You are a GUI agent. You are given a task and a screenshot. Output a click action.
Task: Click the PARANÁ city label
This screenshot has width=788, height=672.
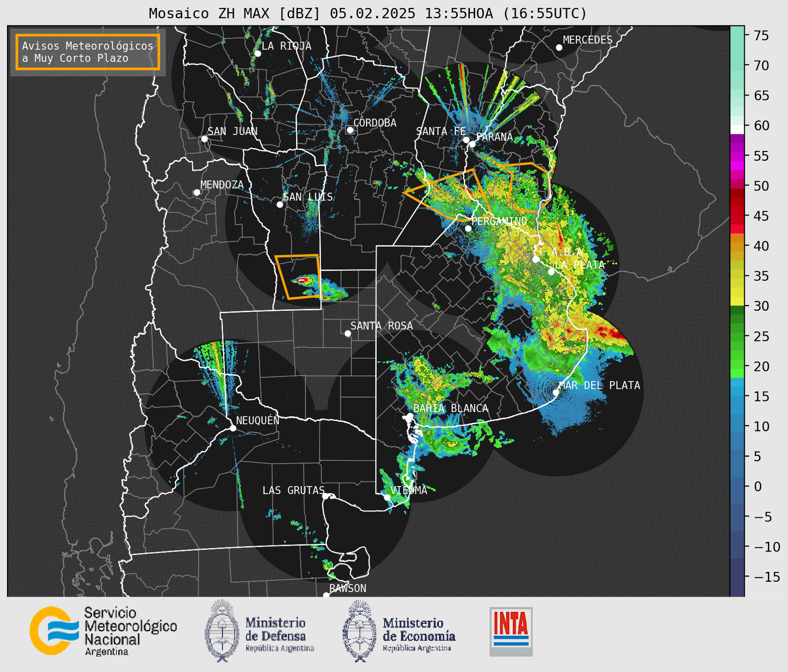point(494,137)
